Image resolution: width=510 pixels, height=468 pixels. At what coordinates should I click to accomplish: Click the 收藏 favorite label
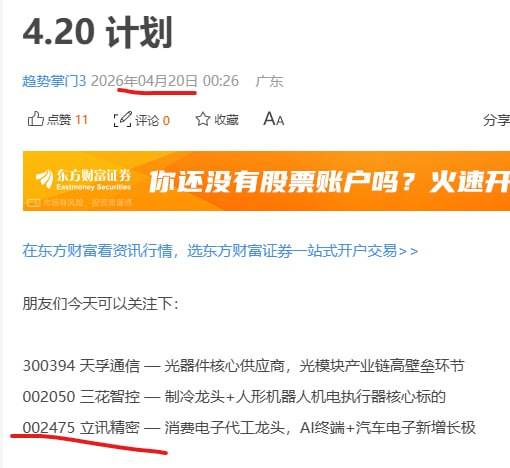226,119
